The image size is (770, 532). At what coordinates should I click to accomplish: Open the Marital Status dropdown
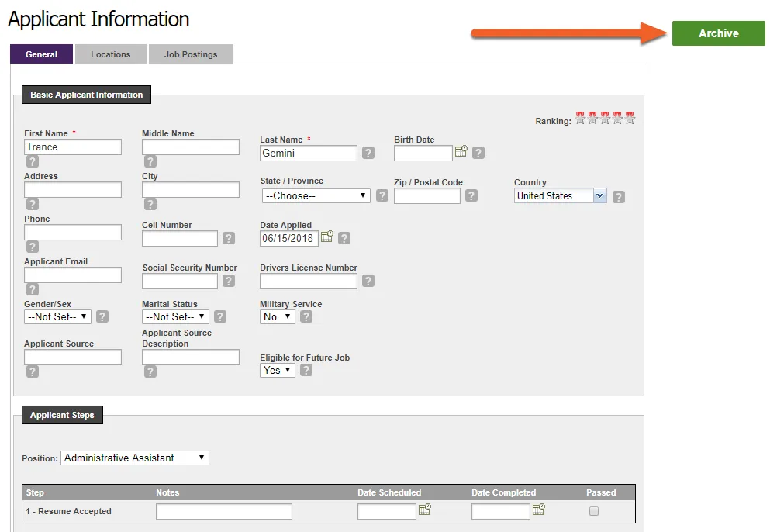[175, 317]
